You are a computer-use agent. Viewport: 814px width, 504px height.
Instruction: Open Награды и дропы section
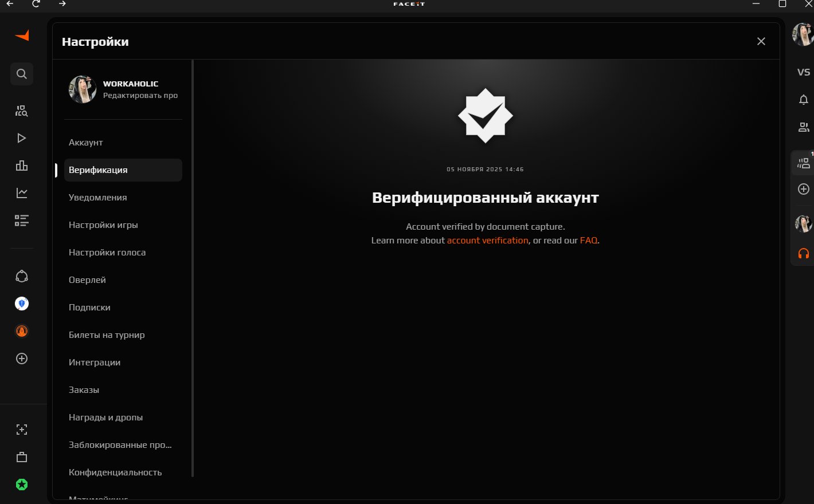tap(123, 418)
